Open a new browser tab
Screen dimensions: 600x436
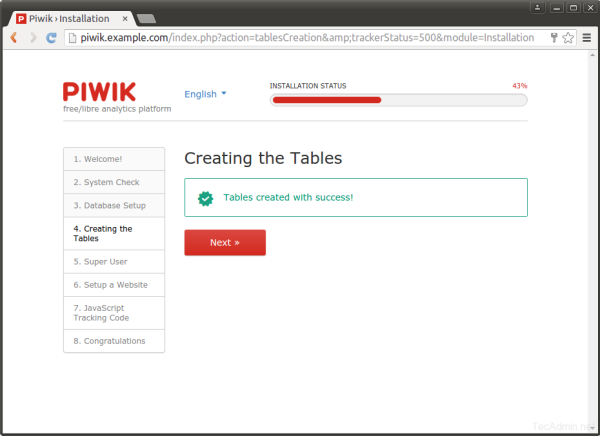click(146, 18)
